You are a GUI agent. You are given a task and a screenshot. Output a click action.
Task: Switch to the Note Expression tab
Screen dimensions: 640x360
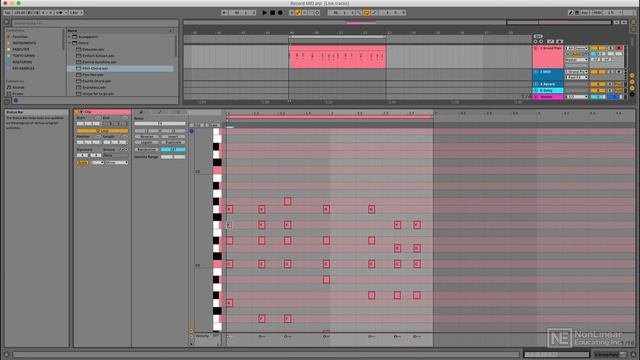[178, 112]
